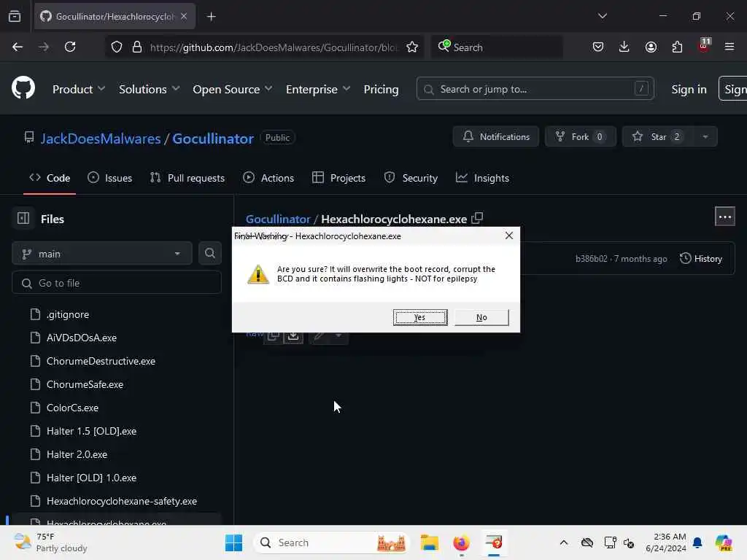Viewport: 747px width, 560px height.
Task: Click Yes in the warning dialog
Action: pos(419,317)
